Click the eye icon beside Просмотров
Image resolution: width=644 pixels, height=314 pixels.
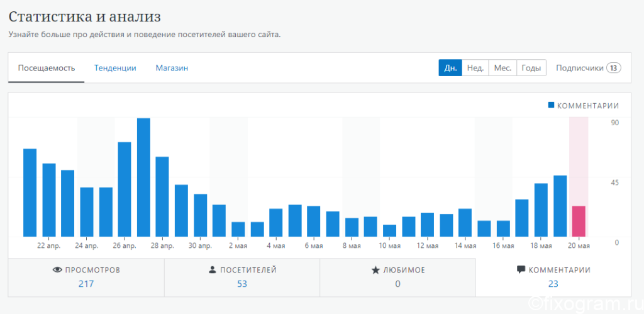tap(57, 270)
